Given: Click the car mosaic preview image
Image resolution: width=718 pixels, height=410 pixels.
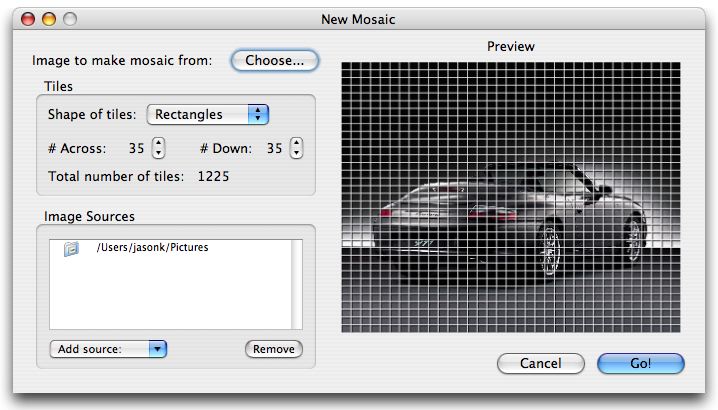Looking at the screenshot, I should point(511,197).
